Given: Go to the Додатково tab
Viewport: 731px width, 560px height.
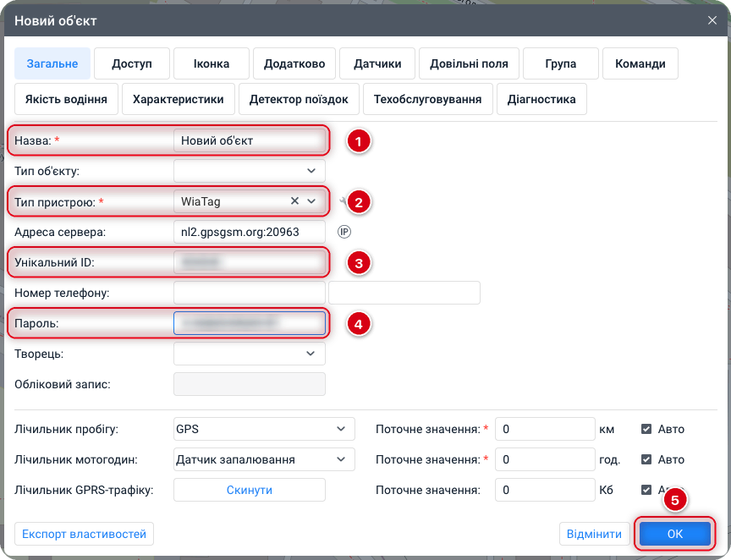Looking at the screenshot, I should point(294,63).
